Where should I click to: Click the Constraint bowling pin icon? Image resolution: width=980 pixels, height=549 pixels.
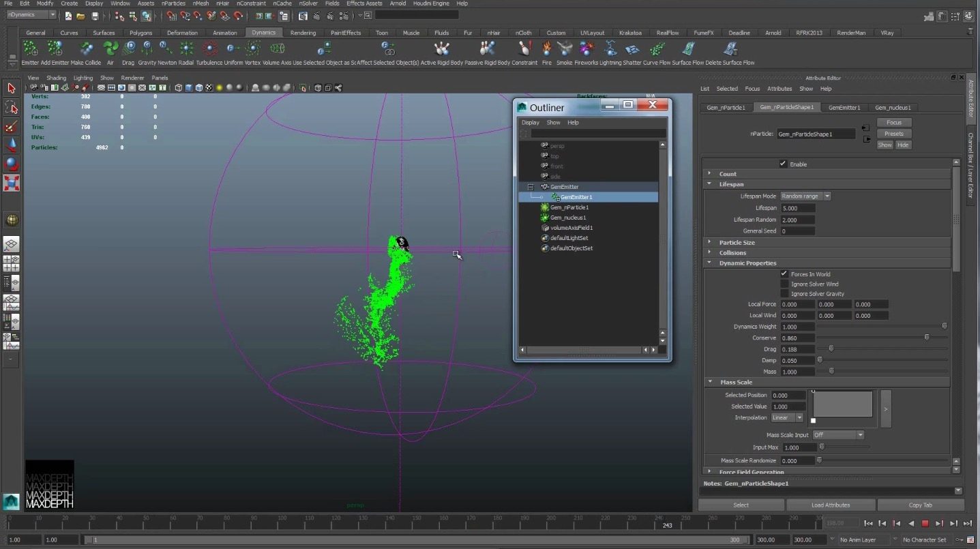524,48
